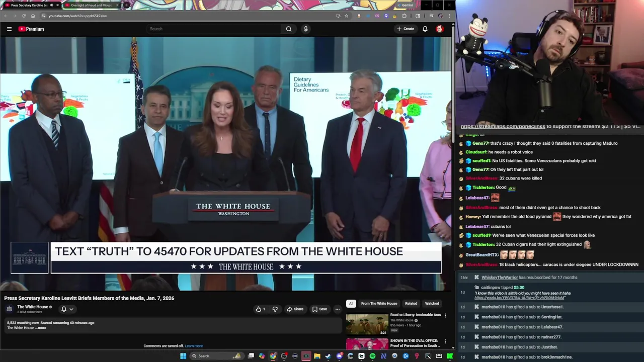Image resolution: width=644 pixels, height=362 pixels.
Task: Open the account avatar menu
Action: 439,29
